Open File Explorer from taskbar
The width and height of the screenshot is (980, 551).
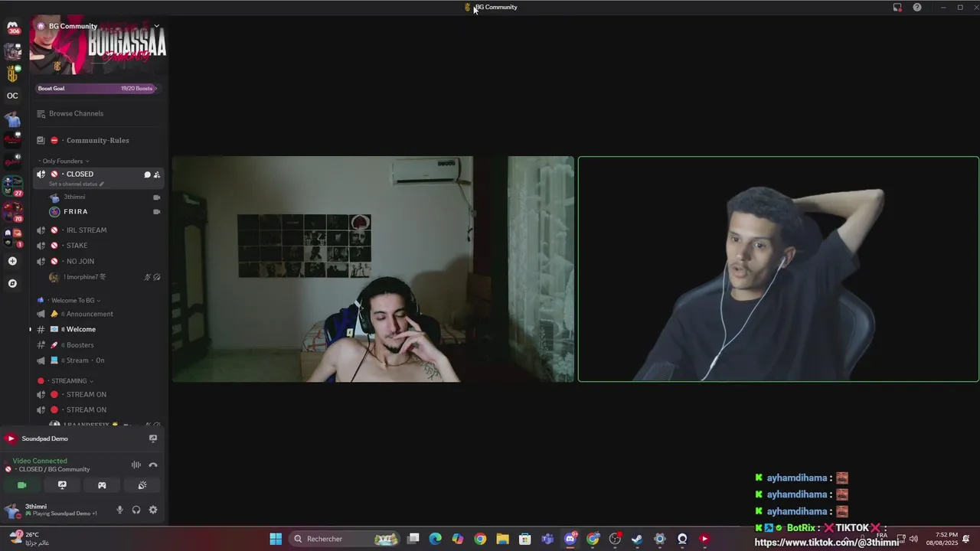(502, 539)
